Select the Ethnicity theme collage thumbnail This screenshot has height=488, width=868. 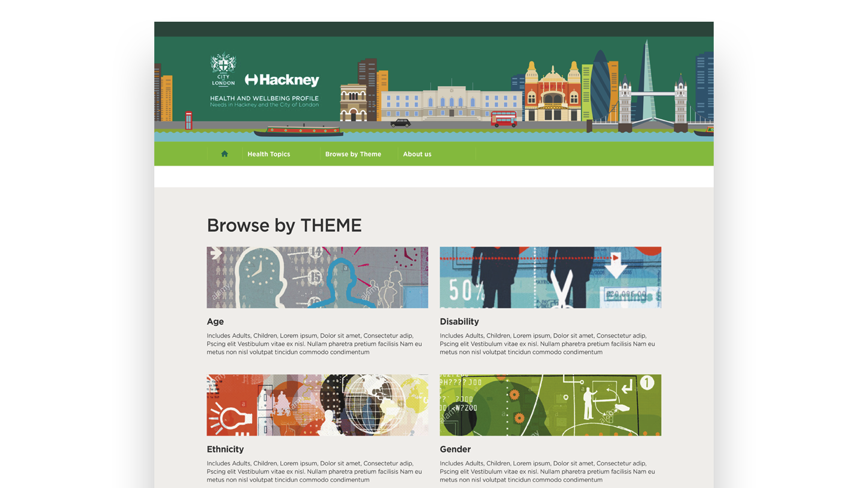click(x=317, y=405)
